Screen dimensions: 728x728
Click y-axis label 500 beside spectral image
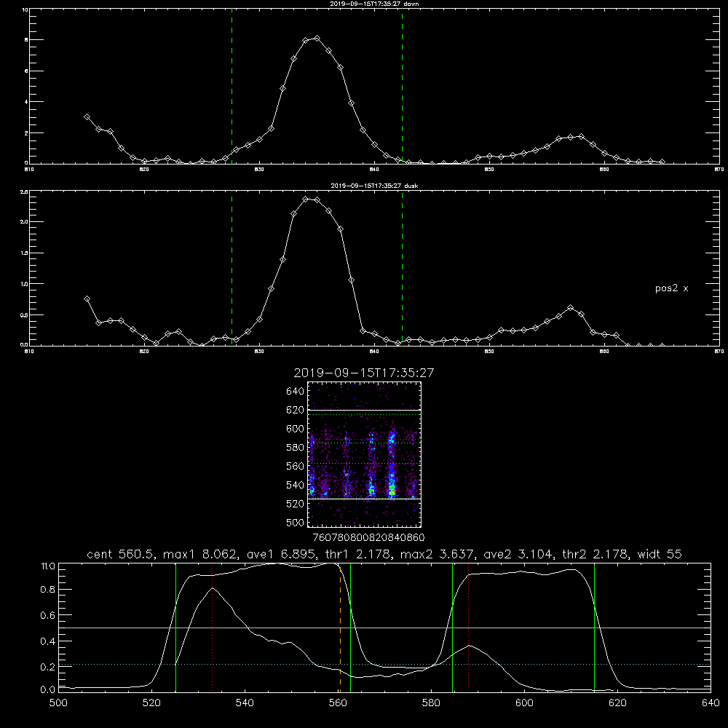tap(296, 522)
